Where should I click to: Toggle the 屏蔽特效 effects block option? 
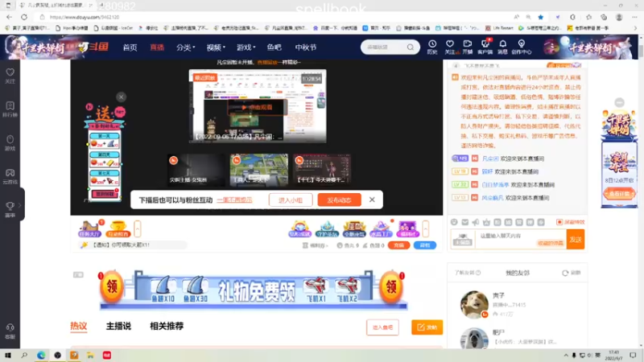click(x=570, y=222)
